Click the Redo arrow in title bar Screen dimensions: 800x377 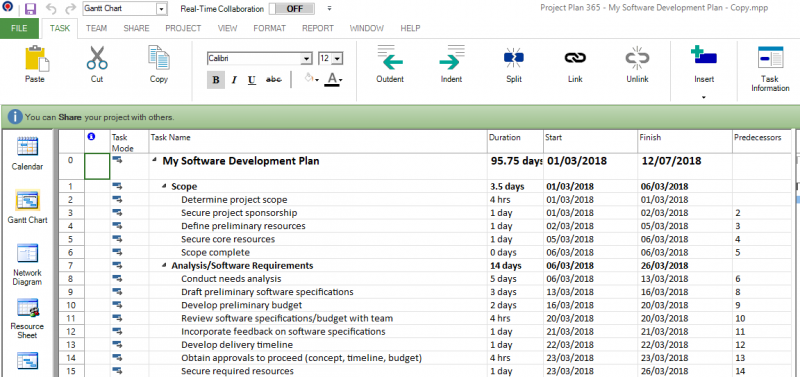[x=71, y=9]
